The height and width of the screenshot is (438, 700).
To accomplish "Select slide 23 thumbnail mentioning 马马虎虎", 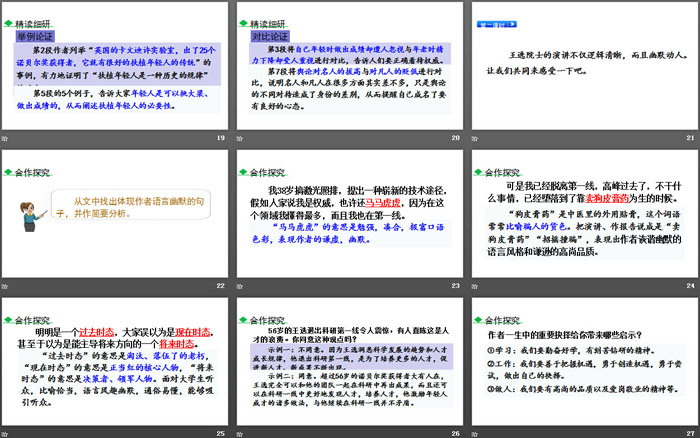I will pos(350,214).
